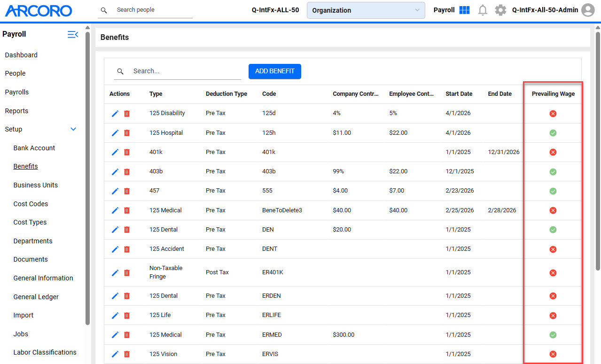This screenshot has width=601, height=364.
Task: Go to Cost Codes setup
Action: point(31,204)
